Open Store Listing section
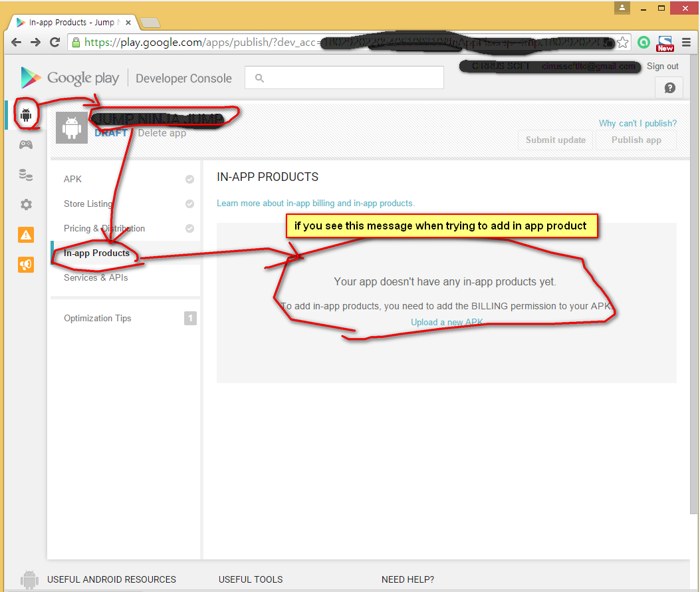This screenshot has width=700, height=592. coord(88,204)
